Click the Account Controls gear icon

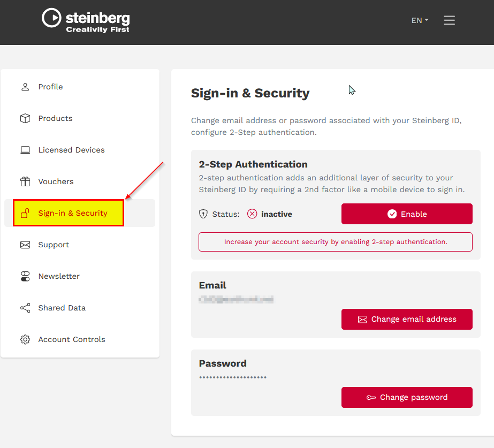point(25,339)
